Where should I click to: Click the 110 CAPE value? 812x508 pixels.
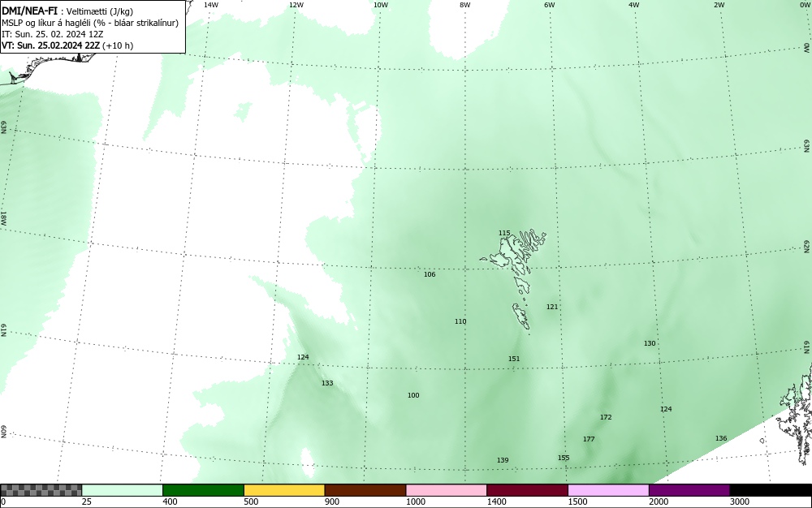[460, 322]
